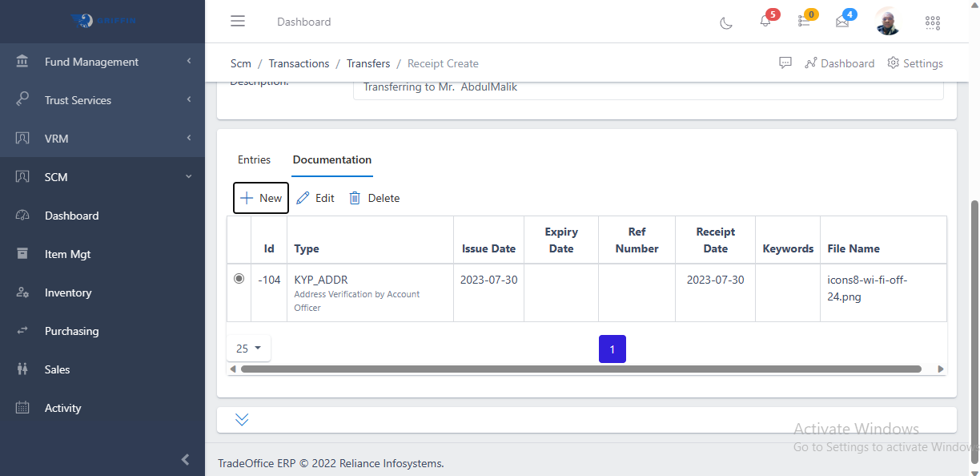Click the chat comment icon near Dashboard link
This screenshot has height=476, width=980.
tap(785, 63)
